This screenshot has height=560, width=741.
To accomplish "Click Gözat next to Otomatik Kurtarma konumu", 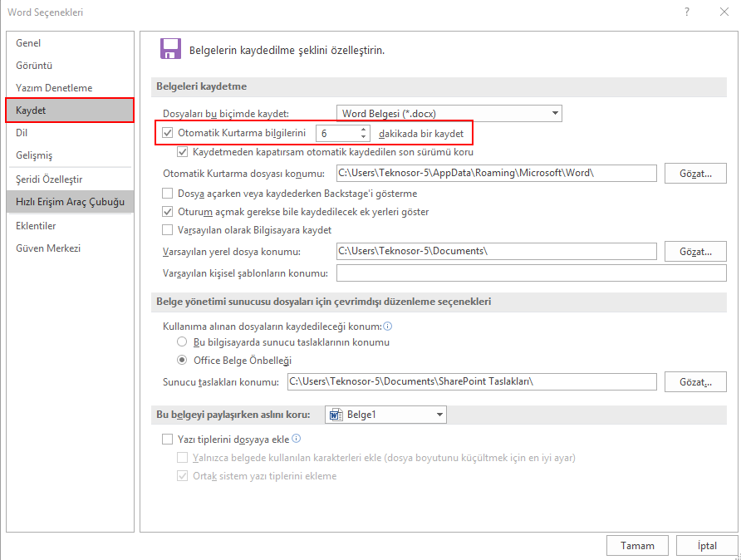I will pos(696,174).
